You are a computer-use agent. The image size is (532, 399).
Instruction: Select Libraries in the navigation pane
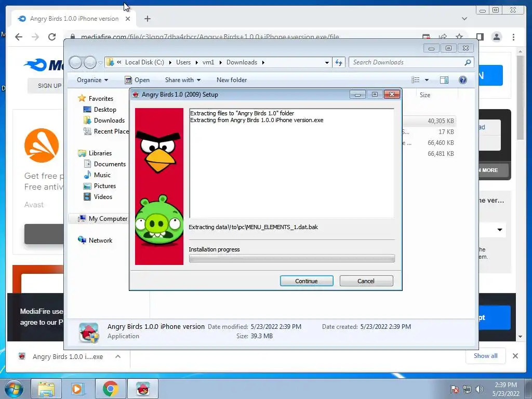coord(100,153)
